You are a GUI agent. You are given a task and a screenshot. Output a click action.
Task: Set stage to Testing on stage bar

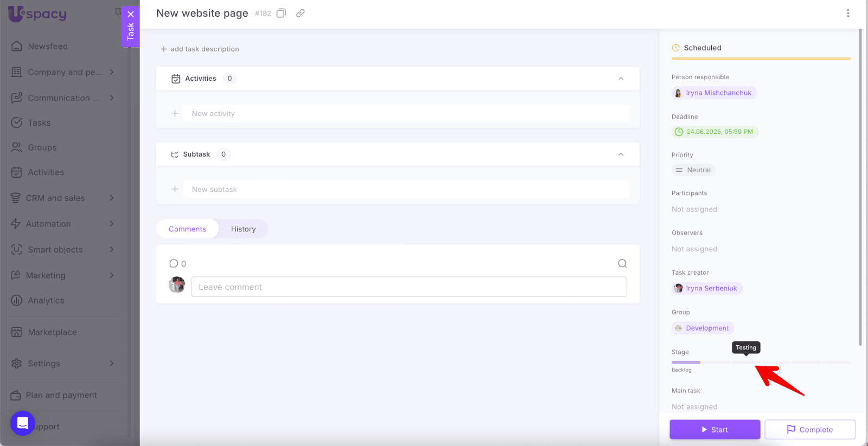click(746, 362)
